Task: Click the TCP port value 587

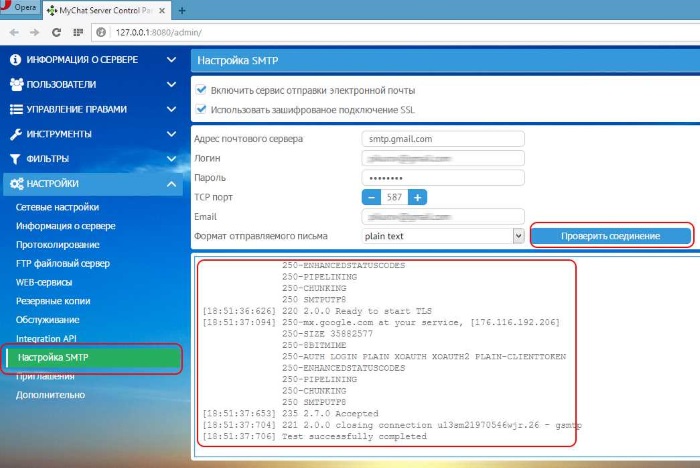Action: [394, 197]
